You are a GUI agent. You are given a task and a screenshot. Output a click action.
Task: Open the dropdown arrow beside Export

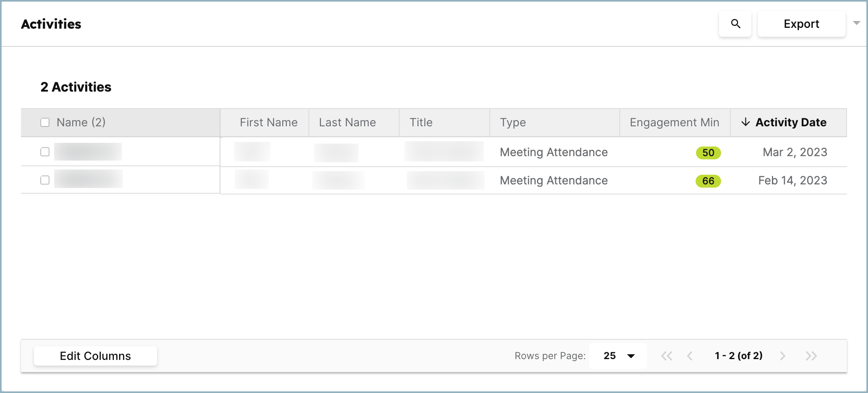click(856, 23)
